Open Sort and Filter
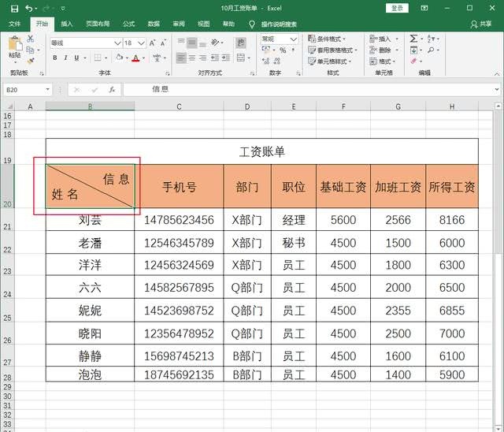This screenshot has height=432, width=504. [x=431, y=39]
